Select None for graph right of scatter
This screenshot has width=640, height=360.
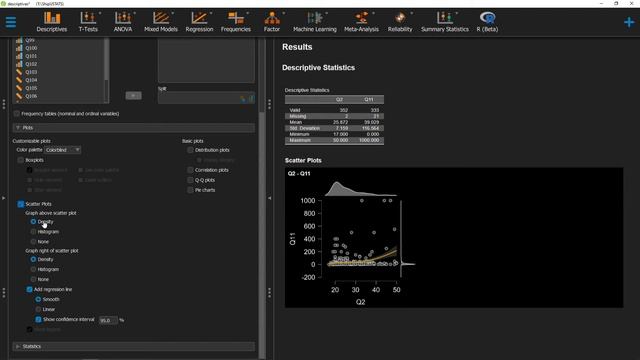tap(33, 280)
